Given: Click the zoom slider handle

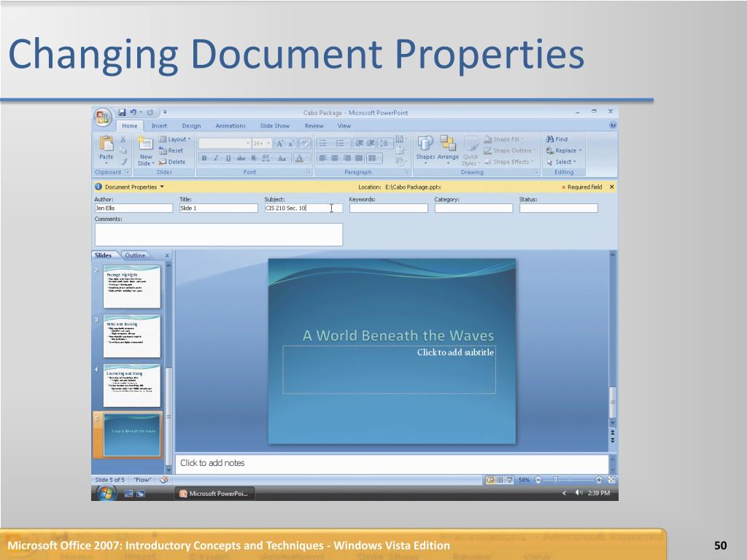Looking at the screenshot, I should (x=555, y=480).
